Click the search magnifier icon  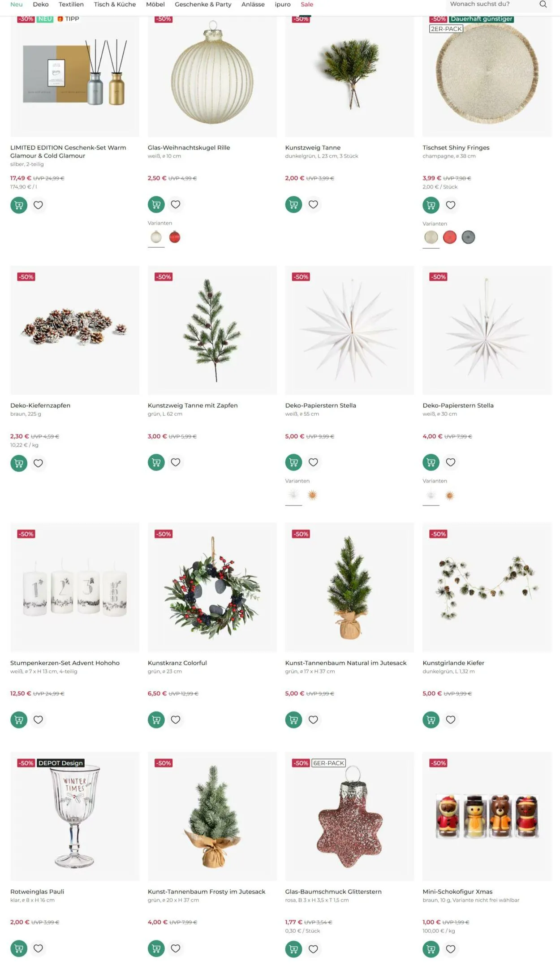[x=543, y=4]
